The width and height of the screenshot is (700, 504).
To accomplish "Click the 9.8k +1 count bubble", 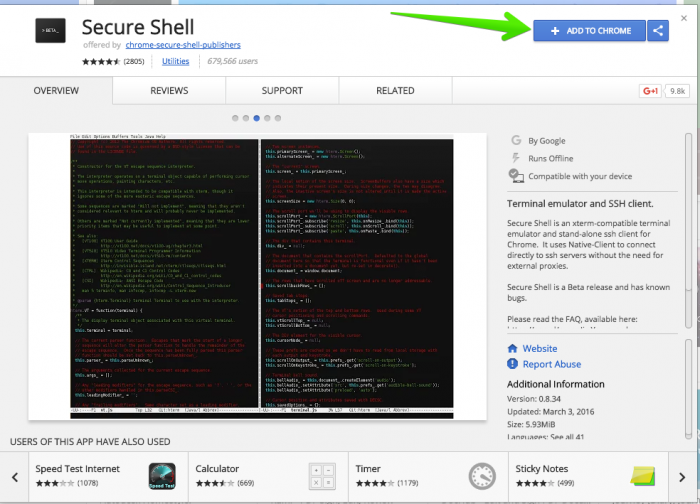I will pyautogui.click(x=677, y=91).
